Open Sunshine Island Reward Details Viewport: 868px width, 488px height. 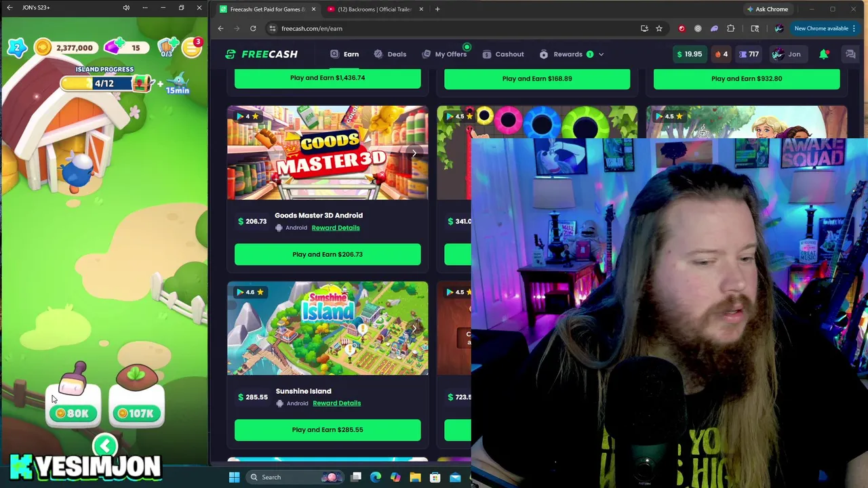coord(337,403)
